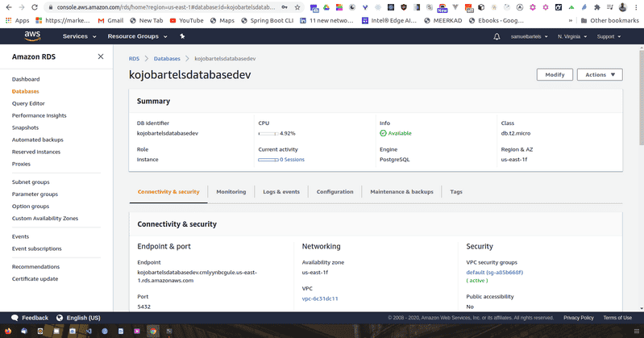This screenshot has width=644, height=338.
Task: Open the Firefox icon in the taskbar
Action: [8, 331]
